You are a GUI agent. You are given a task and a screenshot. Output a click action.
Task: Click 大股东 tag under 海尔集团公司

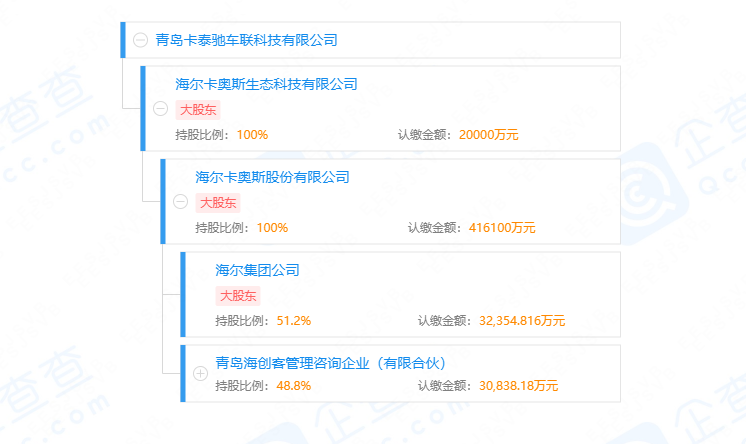tap(238, 296)
